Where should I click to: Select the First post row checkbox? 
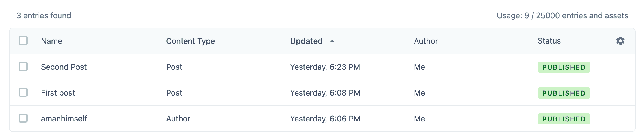tap(23, 92)
